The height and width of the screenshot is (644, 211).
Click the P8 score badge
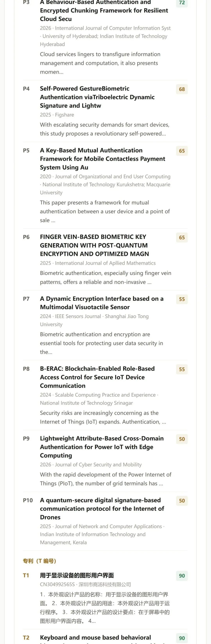pos(182,369)
